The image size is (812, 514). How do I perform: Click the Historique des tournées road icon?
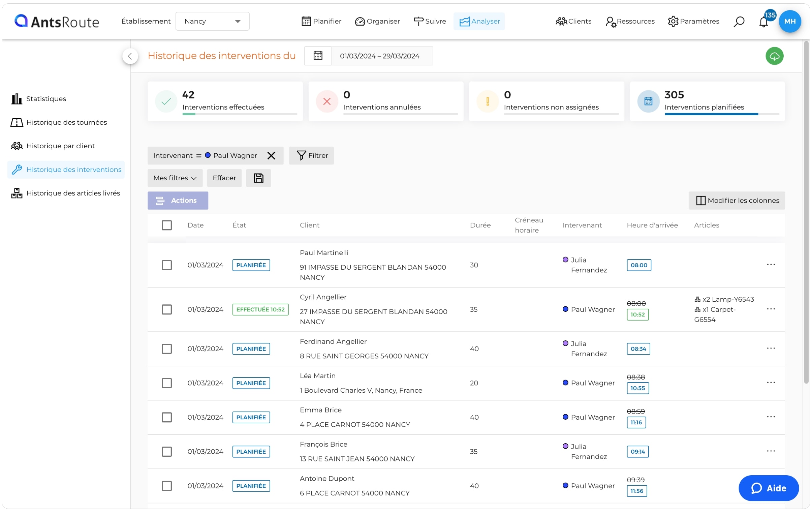point(17,122)
